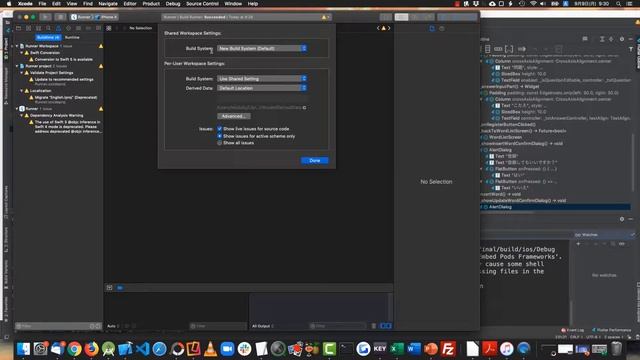Open the Source Control menu
This screenshot has height=360, width=640.
point(202,4)
